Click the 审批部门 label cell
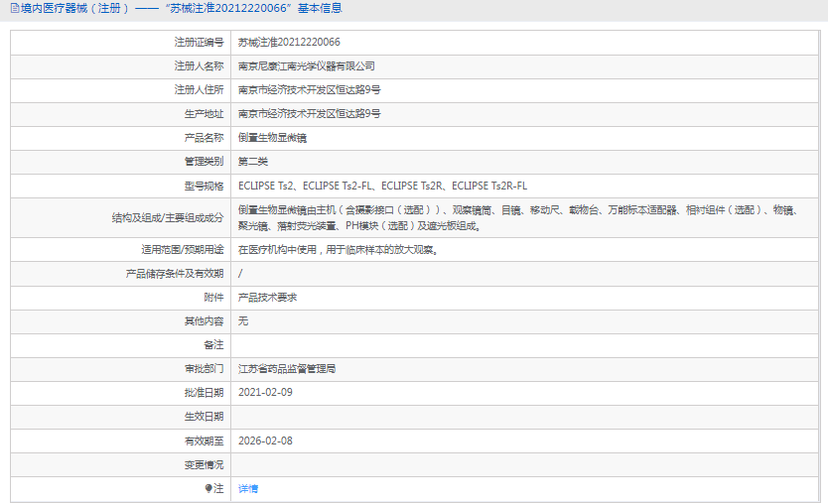Screen dimensions: 828x504 [204, 368]
